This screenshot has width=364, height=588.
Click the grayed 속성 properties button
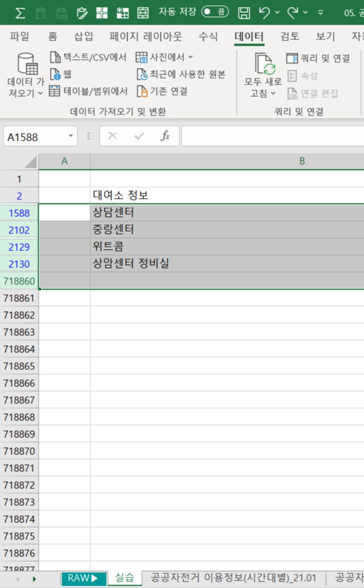303,76
